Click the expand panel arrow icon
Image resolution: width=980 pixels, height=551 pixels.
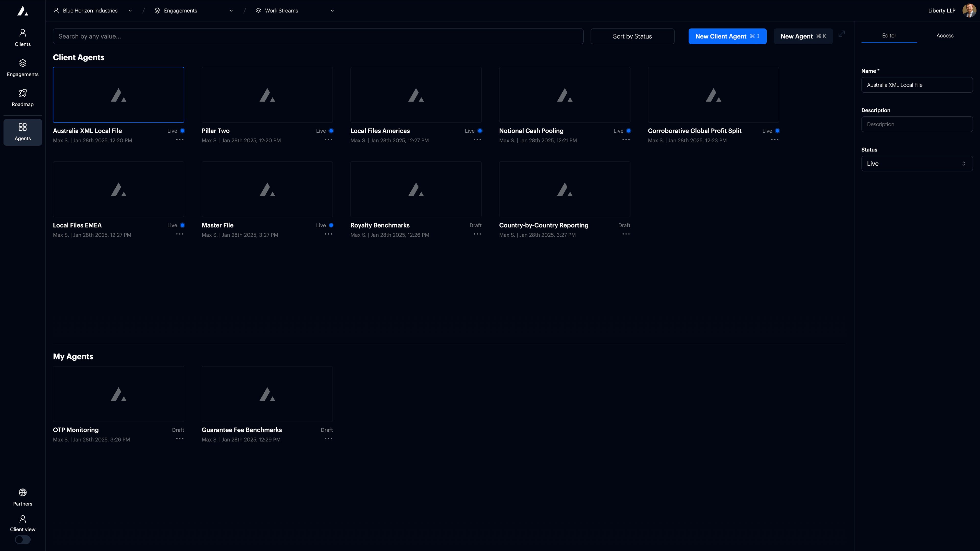pos(841,34)
